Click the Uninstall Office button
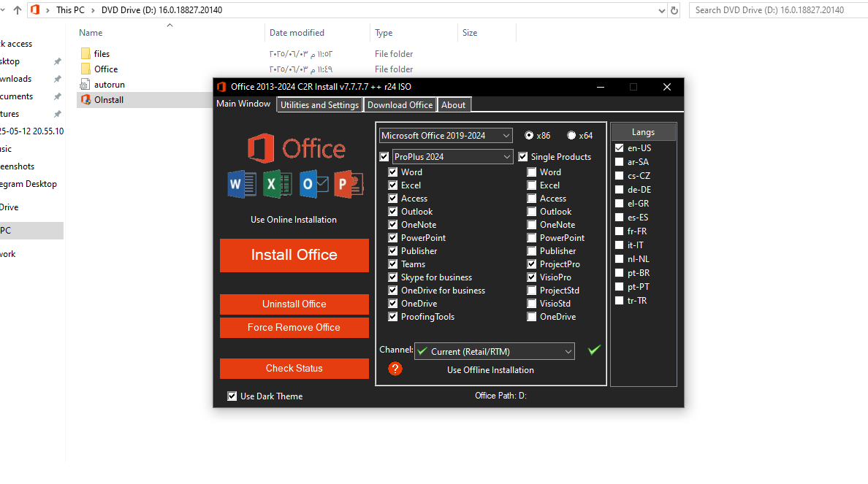Image resolution: width=868 pixels, height=484 pixels. (x=294, y=304)
